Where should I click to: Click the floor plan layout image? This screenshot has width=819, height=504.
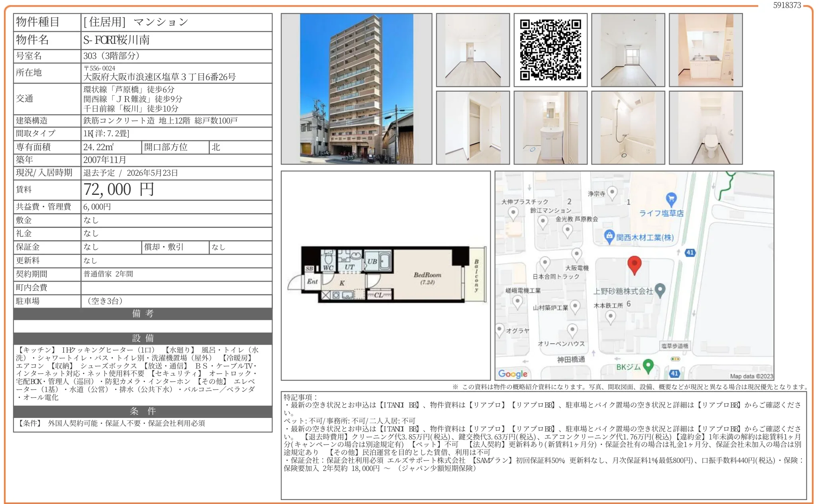[x=386, y=275]
